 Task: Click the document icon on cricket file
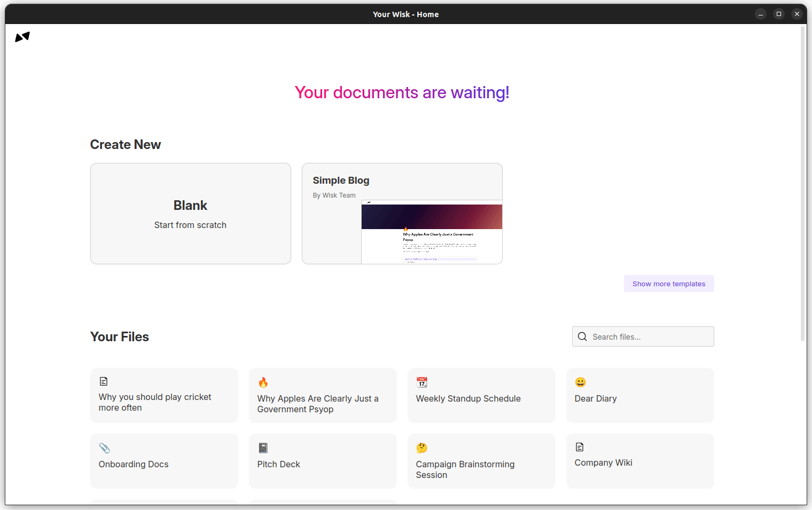104,381
